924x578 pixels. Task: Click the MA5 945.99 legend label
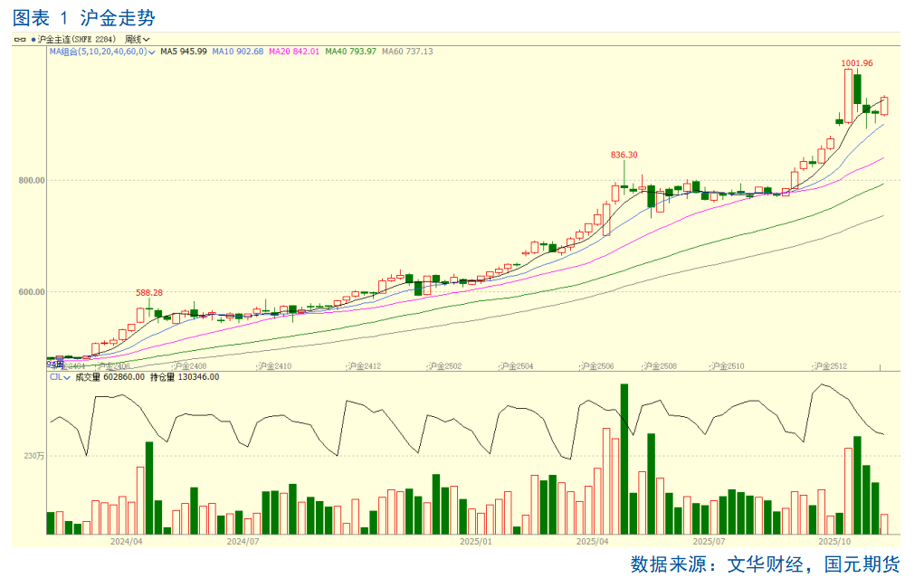(184, 52)
